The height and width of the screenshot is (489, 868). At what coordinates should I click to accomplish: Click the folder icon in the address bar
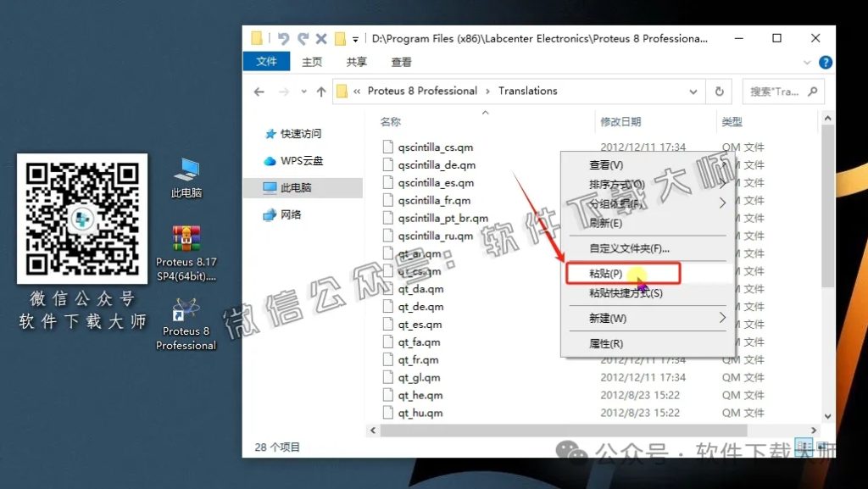click(342, 91)
